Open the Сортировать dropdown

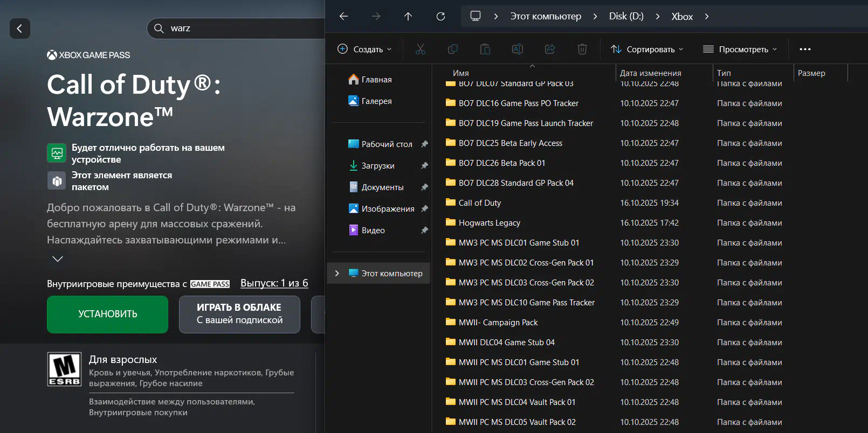tap(647, 49)
